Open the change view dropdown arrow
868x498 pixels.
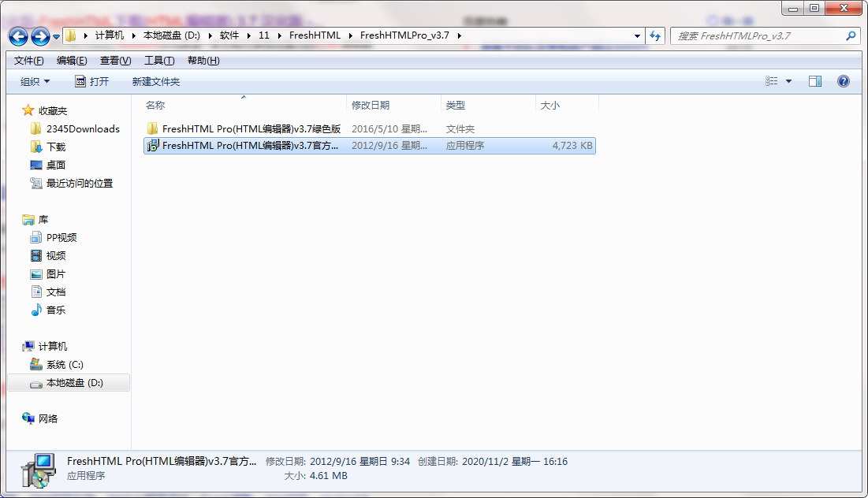pos(788,80)
